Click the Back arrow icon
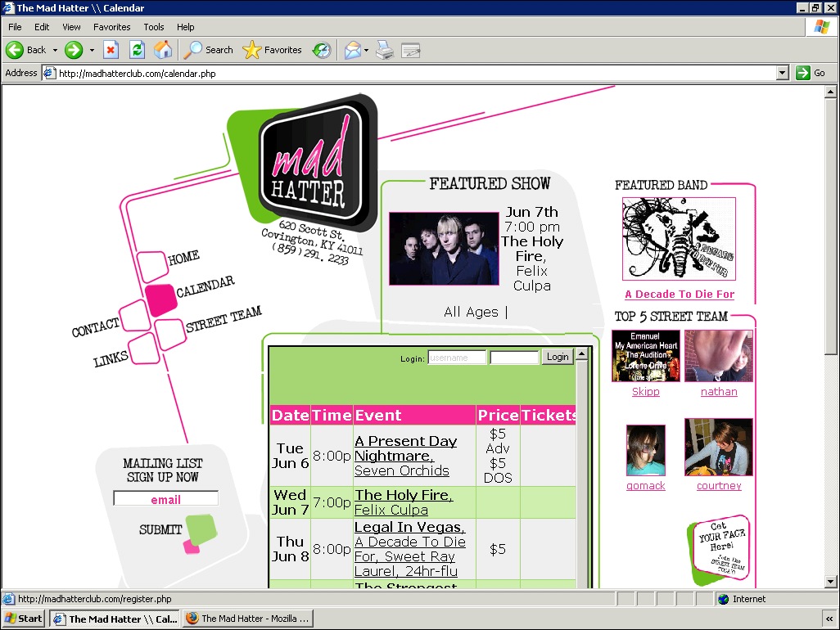This screenshot has height=630, width=840. pyautogui.click(x=15, y=50)
